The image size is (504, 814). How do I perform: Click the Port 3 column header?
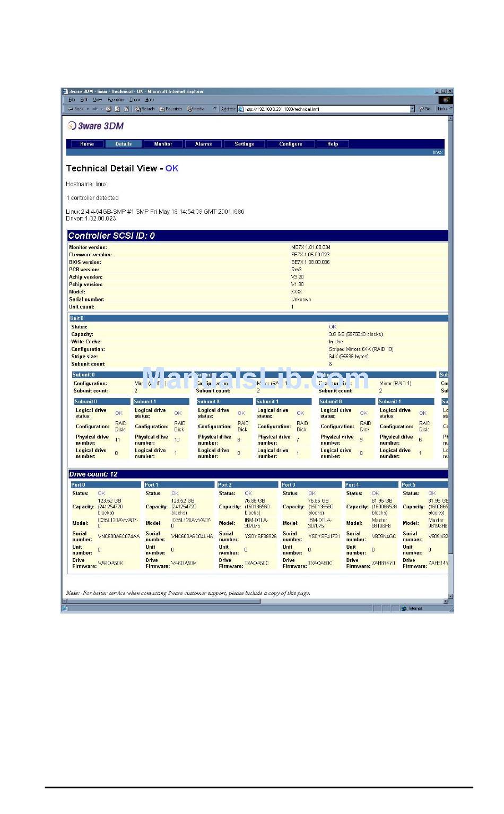pos(311,484)
